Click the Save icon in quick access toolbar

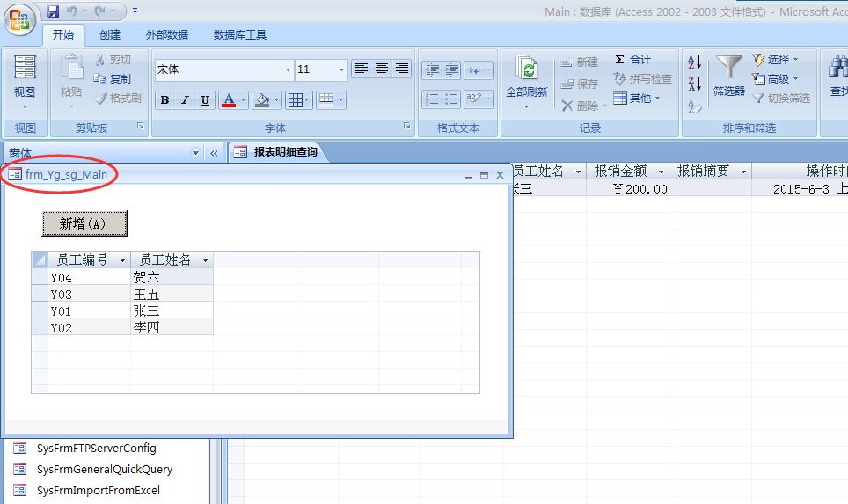click(x=53, y=11)
